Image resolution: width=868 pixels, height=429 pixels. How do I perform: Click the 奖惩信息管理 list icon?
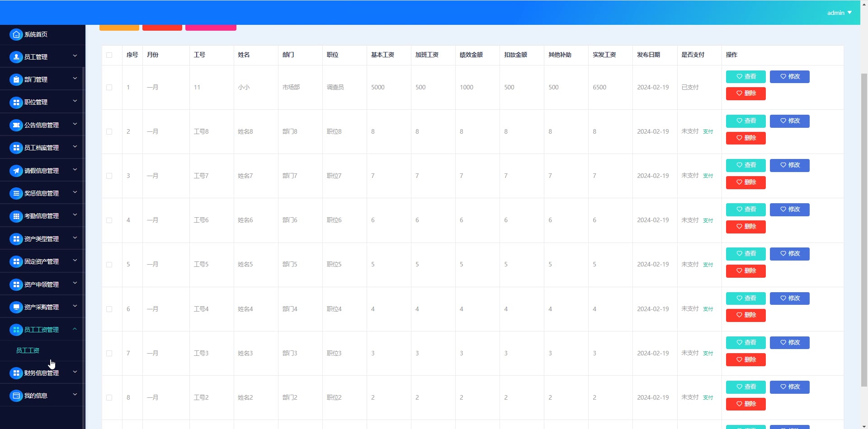(x=16, y=193)
